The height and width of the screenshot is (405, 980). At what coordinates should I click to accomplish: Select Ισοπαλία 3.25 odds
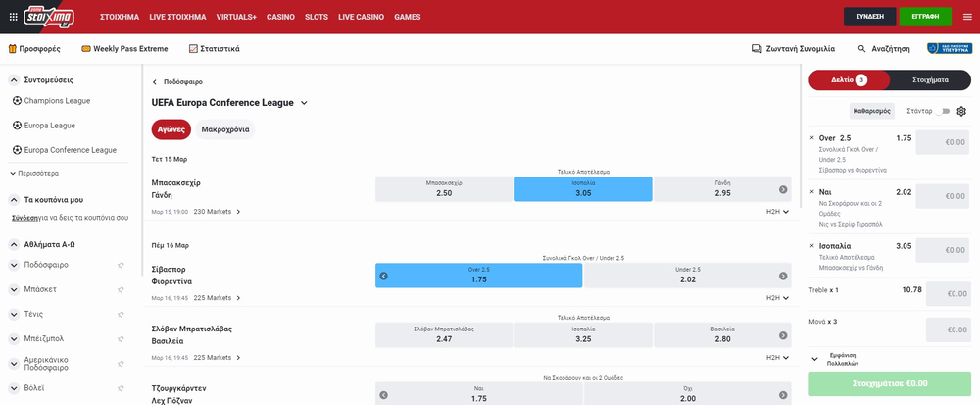coord(583,335)
